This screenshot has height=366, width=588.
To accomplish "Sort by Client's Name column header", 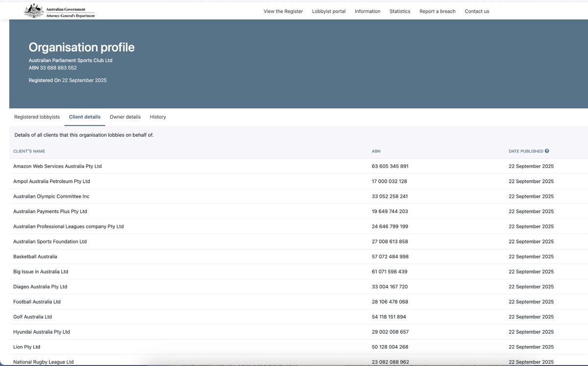I will pos(29,151).
